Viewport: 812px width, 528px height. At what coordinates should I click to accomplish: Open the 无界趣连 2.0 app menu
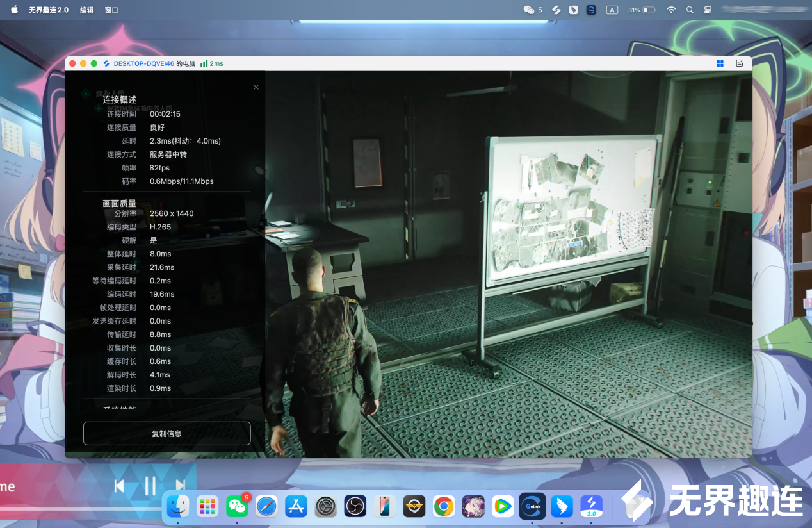(49, 10)
